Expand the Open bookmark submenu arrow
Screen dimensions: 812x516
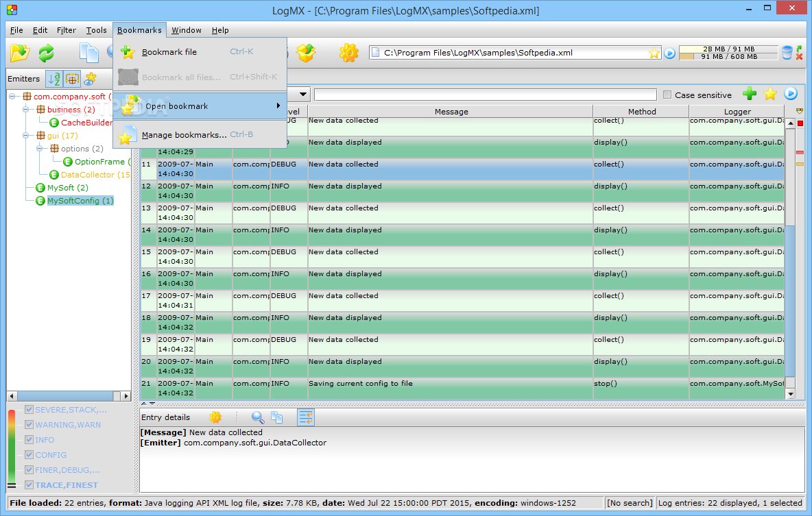coord(278,106)
